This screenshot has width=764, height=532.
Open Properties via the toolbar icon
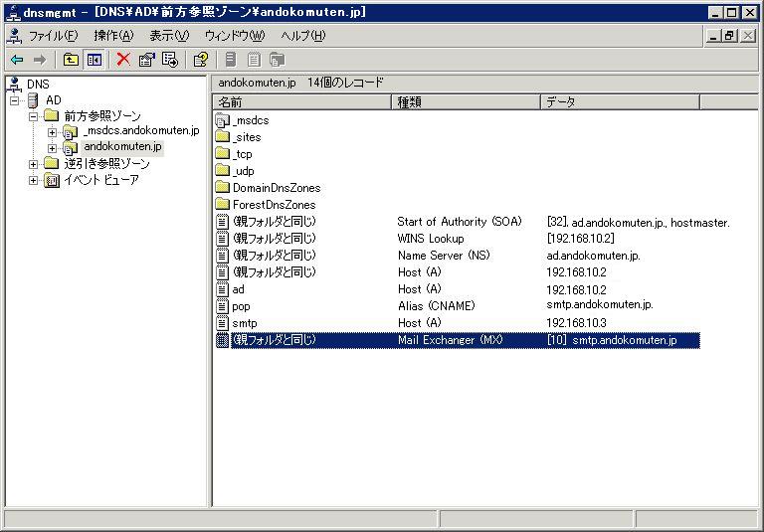coord(147,60)
